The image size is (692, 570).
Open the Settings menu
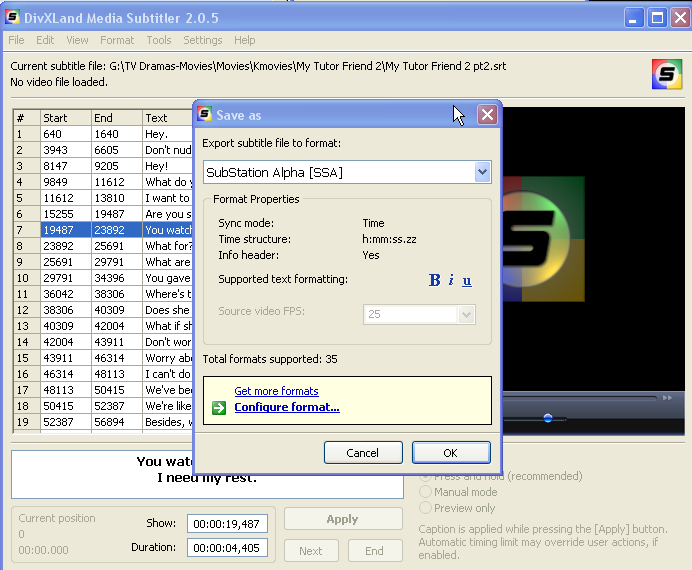[203, 40]
